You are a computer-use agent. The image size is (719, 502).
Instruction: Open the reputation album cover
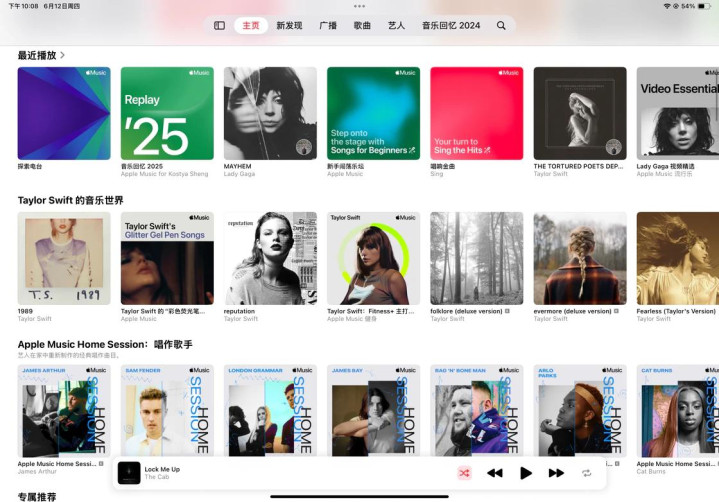(270, 258)
